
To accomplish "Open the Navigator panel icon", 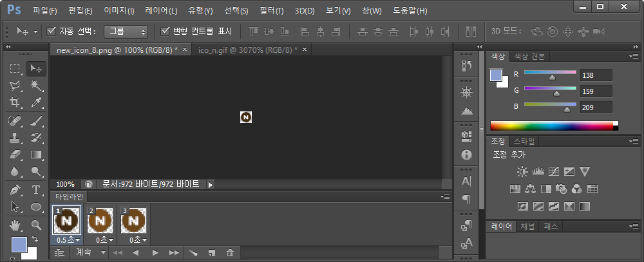I will coord(466,93).
